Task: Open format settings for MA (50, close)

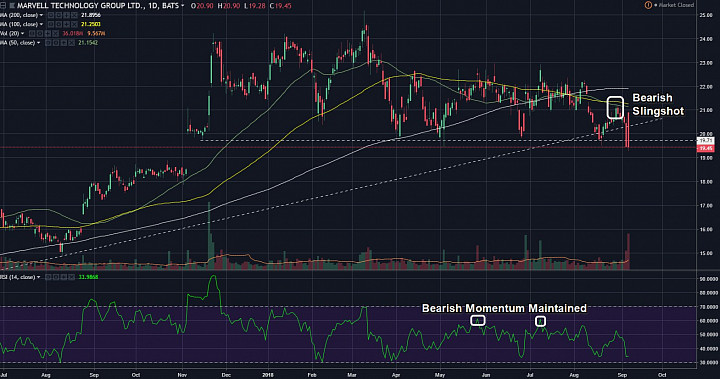Action: pyautogui.click(x=56, y=43)
